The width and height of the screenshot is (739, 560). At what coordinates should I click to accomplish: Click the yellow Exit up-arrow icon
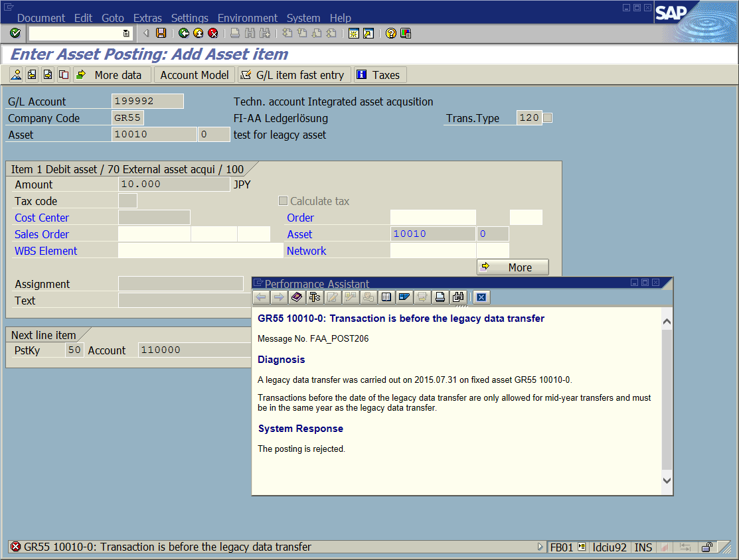[x=199, y=33]
